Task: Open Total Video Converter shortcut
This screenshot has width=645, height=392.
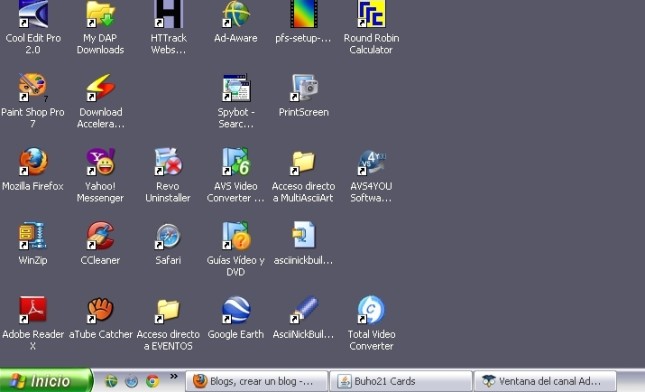Action: coord(371,310)
